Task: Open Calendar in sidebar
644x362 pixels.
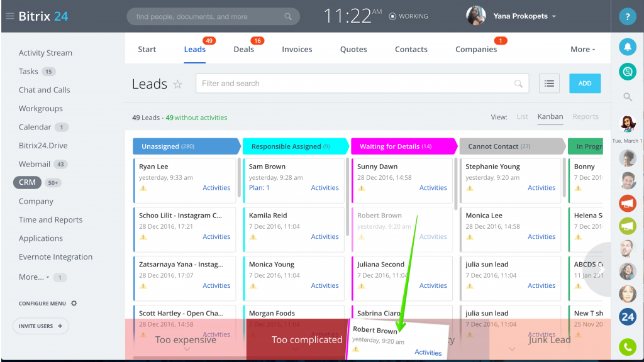Action: point(35,127)
